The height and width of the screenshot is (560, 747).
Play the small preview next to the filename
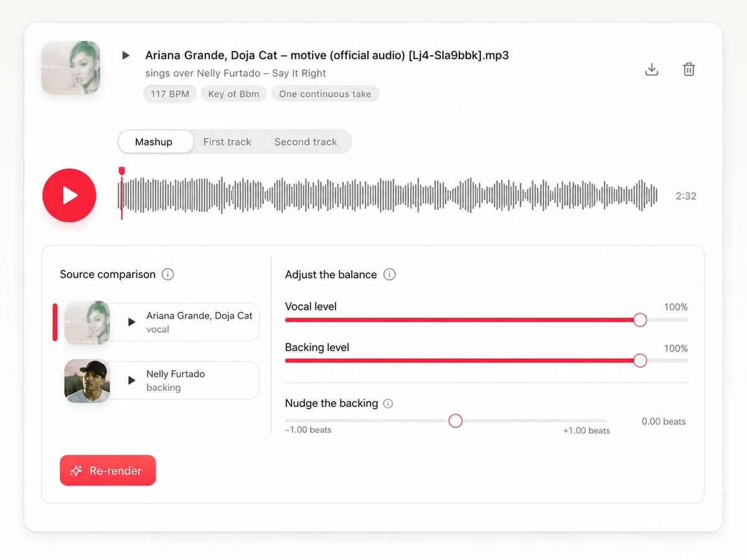(x=126, y=55)
